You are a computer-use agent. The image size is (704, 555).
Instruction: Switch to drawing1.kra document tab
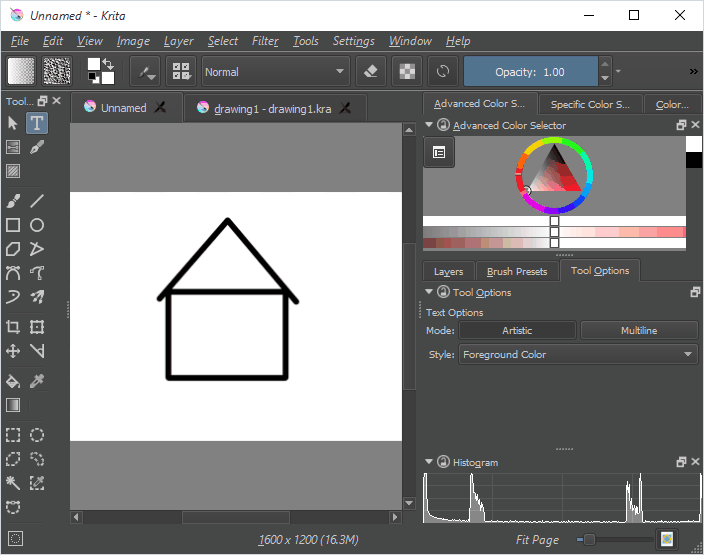[x=272, y=108]
